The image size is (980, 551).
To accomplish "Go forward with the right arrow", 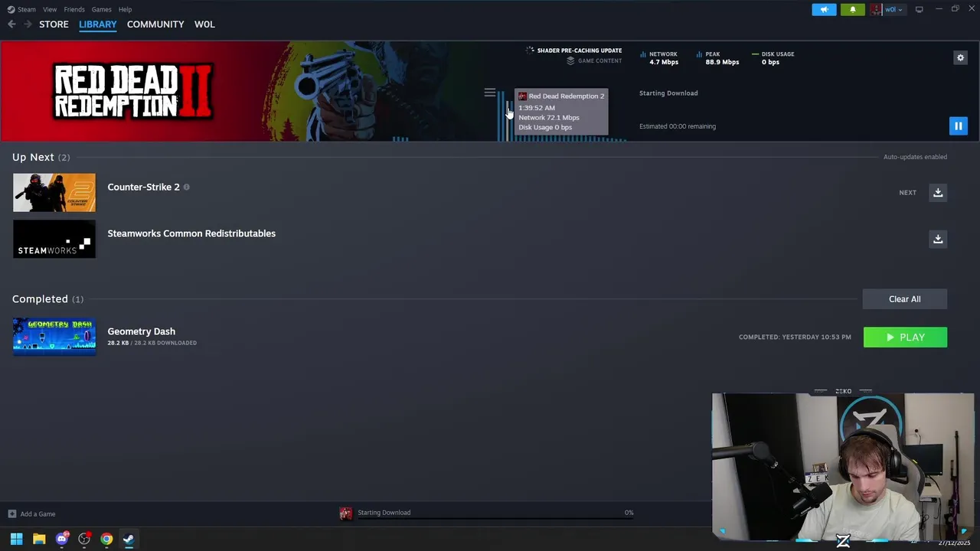I will click(x=28, y=24).
